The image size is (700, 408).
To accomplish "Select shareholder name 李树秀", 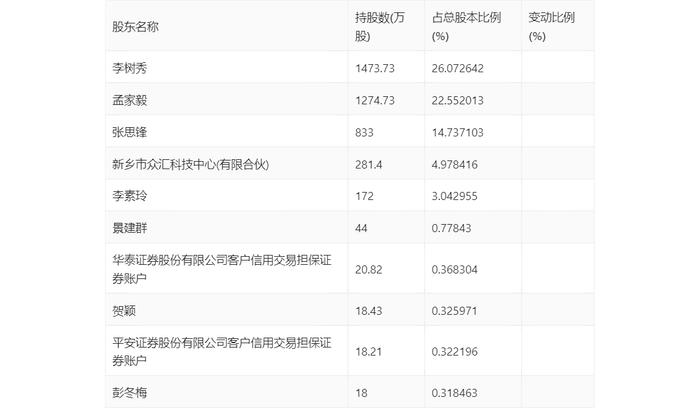I will (129, 68).
